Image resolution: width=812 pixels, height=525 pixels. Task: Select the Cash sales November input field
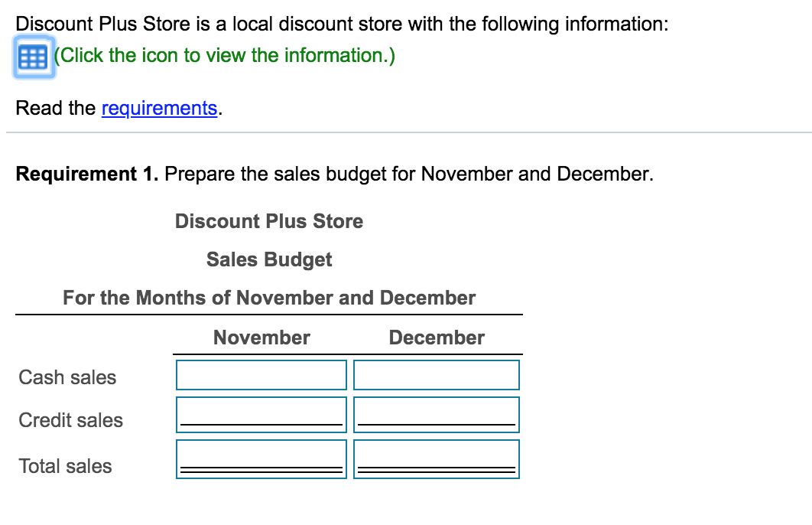coord(261,375)
